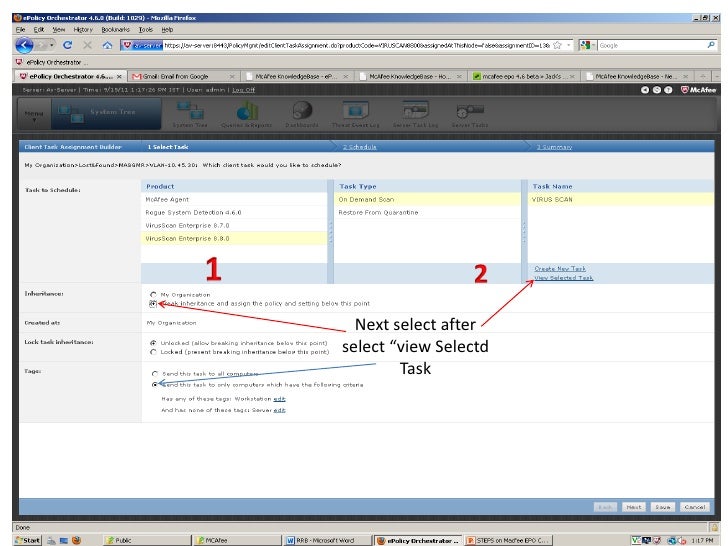The width and height of the screenshot is (728, 546).
Task: Edit the Workstation tags criteria
Action: click(280, 399)
